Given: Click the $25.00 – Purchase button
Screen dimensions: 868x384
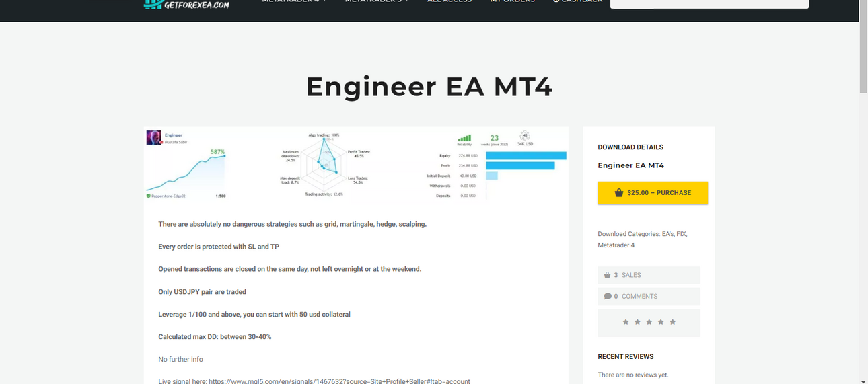Looking at the screenshot, I should tap(653, 192).
